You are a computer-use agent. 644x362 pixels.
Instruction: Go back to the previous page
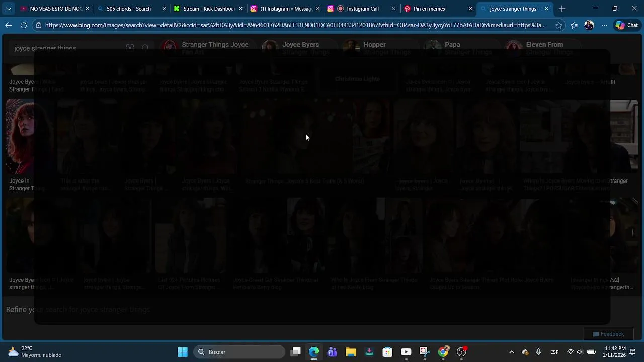9,25
